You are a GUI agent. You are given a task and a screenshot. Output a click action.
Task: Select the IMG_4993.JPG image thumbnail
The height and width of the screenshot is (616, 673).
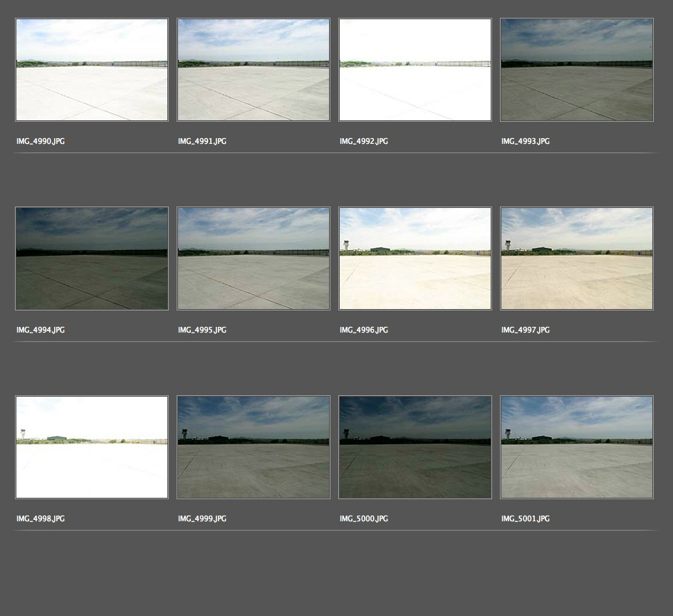pos(577,70)
